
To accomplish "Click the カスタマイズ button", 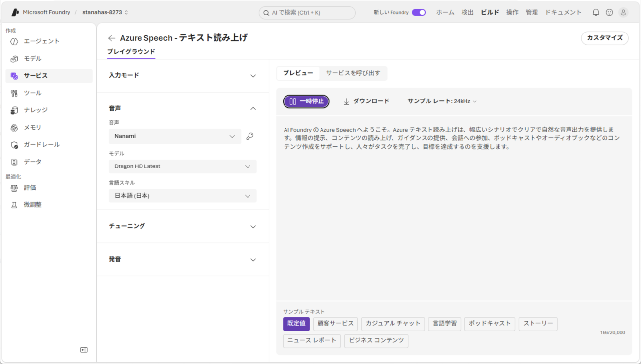I will 605,38.
